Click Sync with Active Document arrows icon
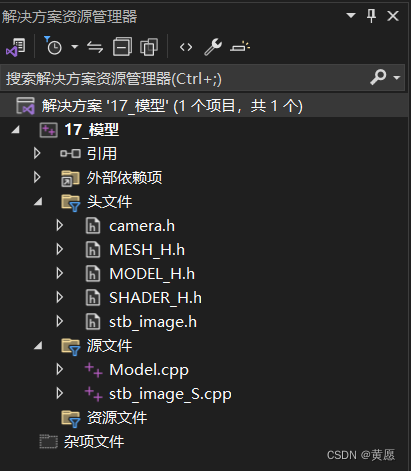This screenshot has height=471, width=411. 95,47
